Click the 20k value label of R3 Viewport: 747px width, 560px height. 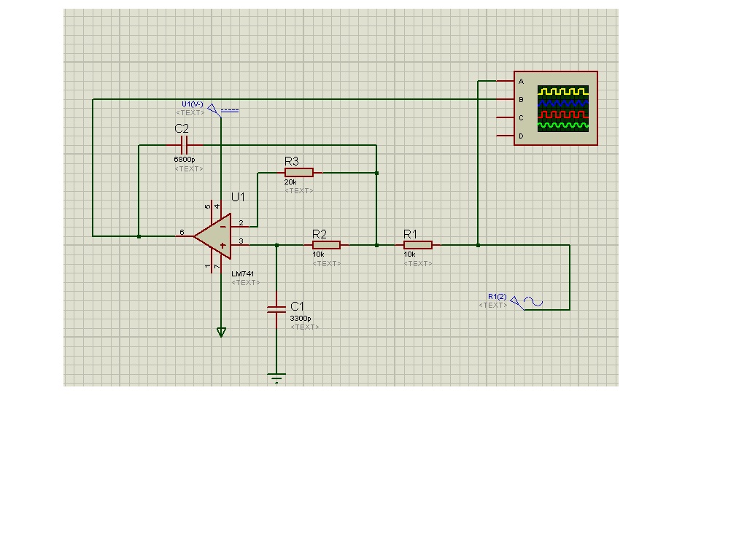[290, 182]
